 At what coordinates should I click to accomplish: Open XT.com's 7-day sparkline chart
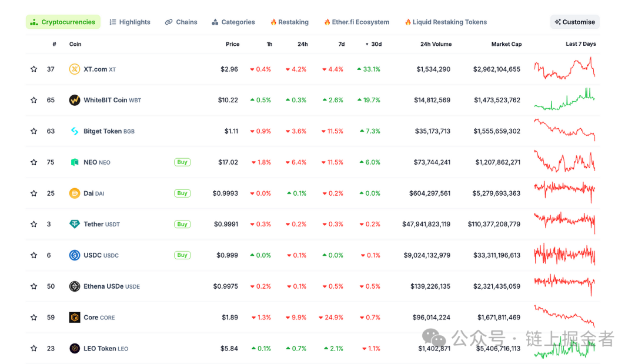(564, 68)
